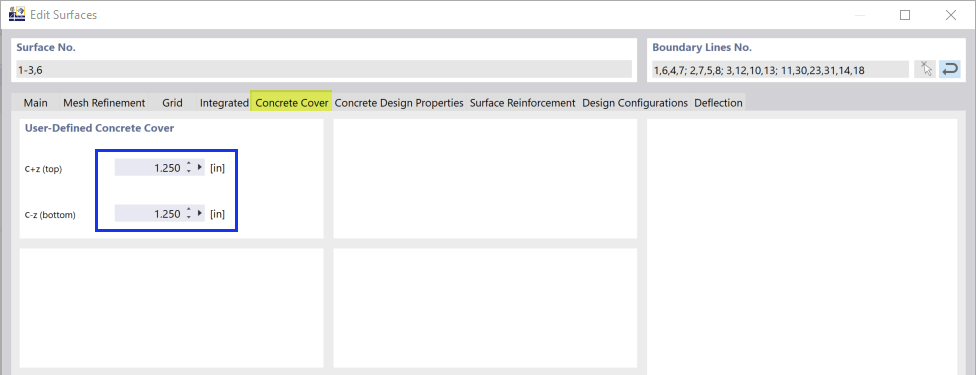Click the Surface No. field showing 1-3,6
The height and width of the screenshot is (375, 976).
pyautogui.click(x=324, y=70)
